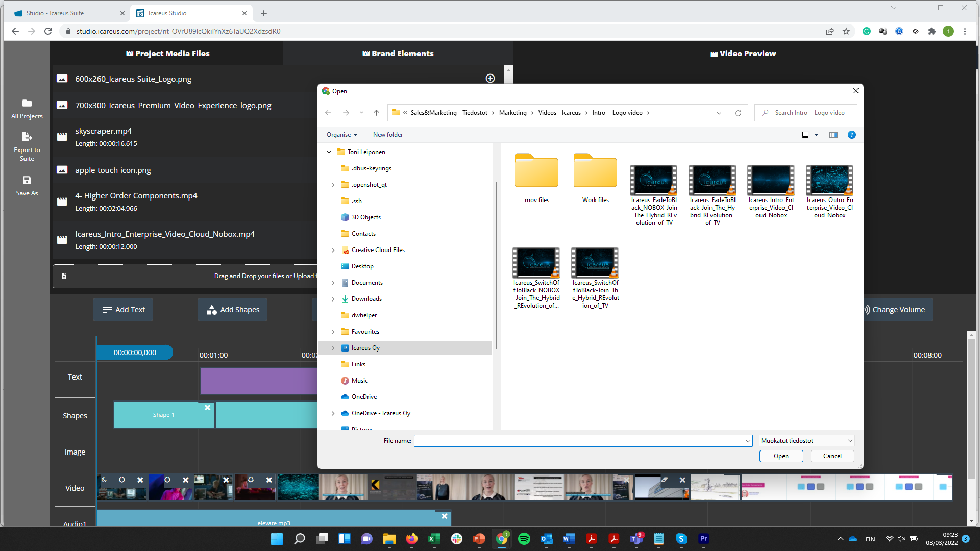Click the Add Text button
The height and width of the screenshot is (551, 980).
click(123, 310)
